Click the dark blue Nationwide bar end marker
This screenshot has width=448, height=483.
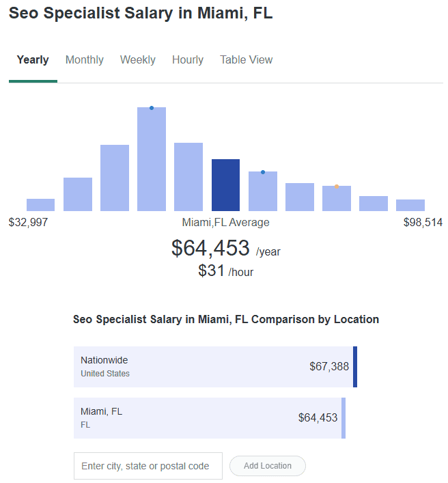[x=355, y=367]
